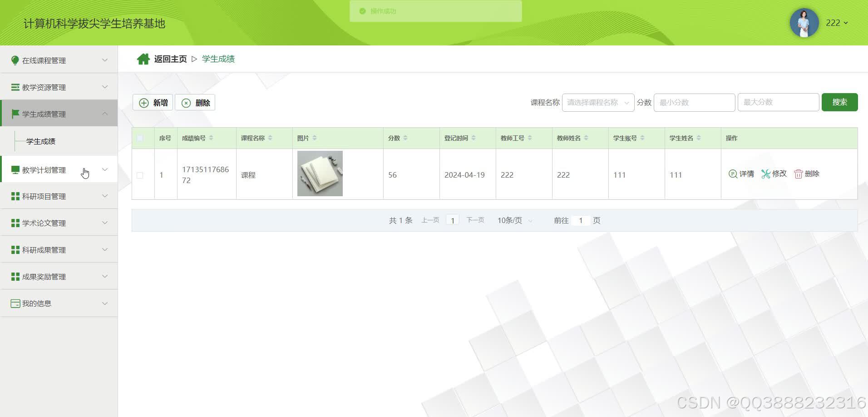Open the notebook image thumbnail in row 1
868x417 pixels.
coord(320,174)
